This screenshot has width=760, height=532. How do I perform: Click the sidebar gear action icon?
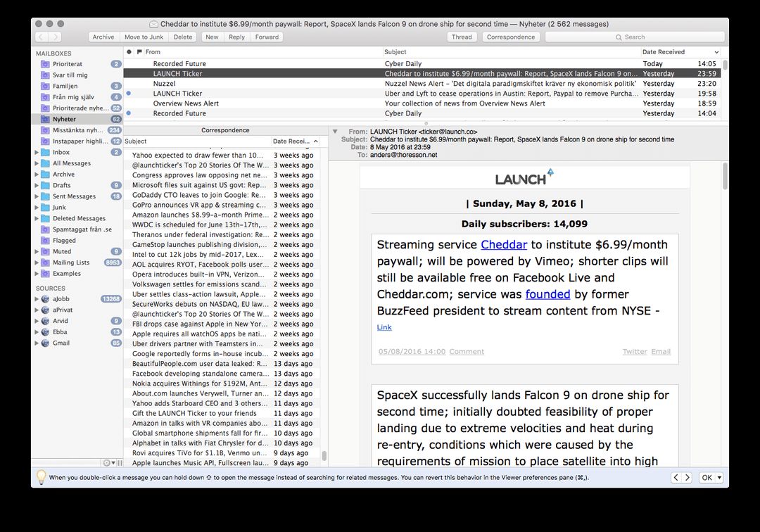[x=107, y=463]
